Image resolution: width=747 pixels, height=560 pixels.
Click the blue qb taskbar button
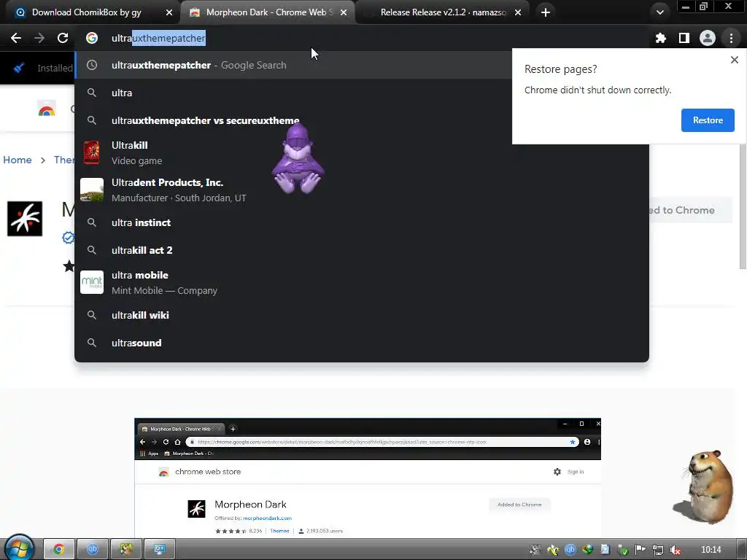click(93, 549)
